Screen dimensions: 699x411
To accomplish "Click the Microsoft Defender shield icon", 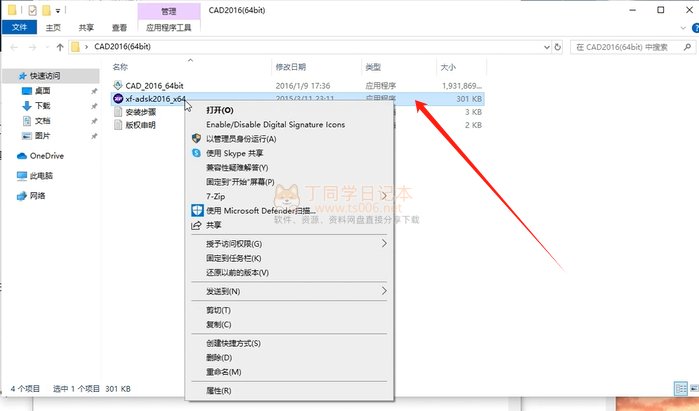I will pyautogui.click(x=197, y=210).
